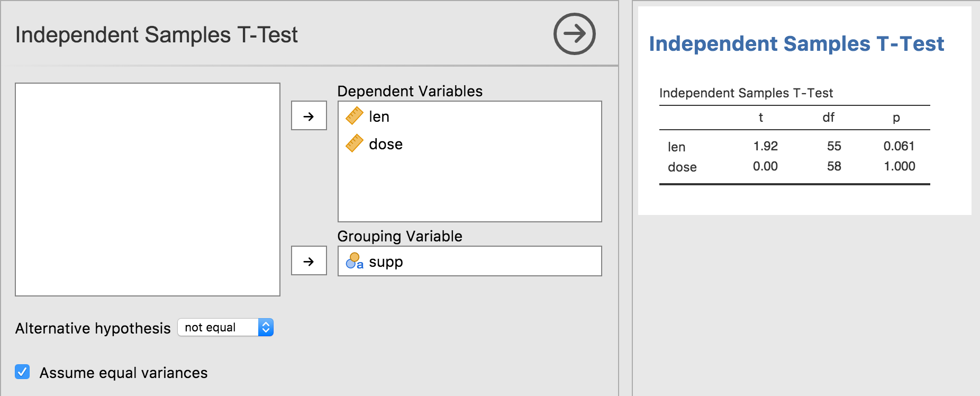Click the dose row t value 0.00
980x396 pixels.
point(765,166)
